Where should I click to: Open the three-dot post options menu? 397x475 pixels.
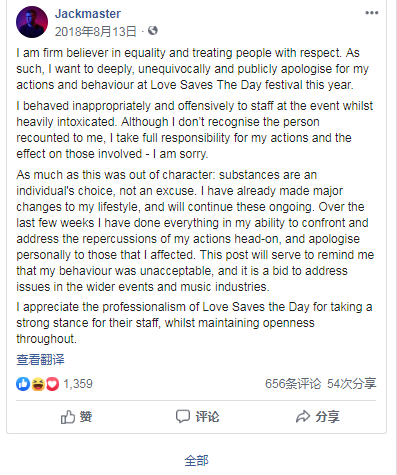(372, 13)
